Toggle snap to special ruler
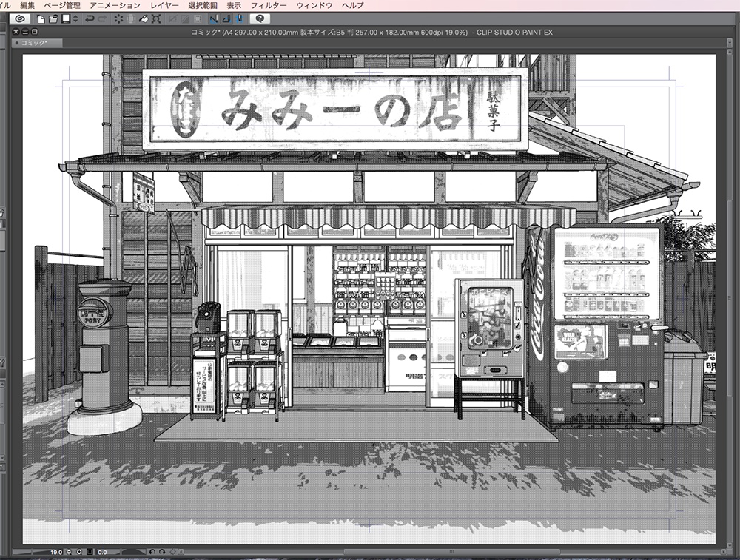 pos(227,20)
